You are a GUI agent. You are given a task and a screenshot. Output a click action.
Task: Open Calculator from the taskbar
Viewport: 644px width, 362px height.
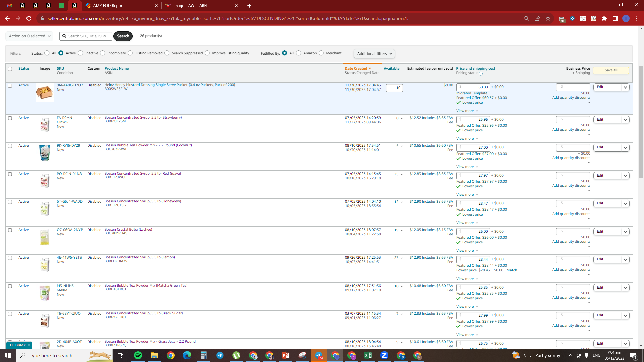coord(204,355)
